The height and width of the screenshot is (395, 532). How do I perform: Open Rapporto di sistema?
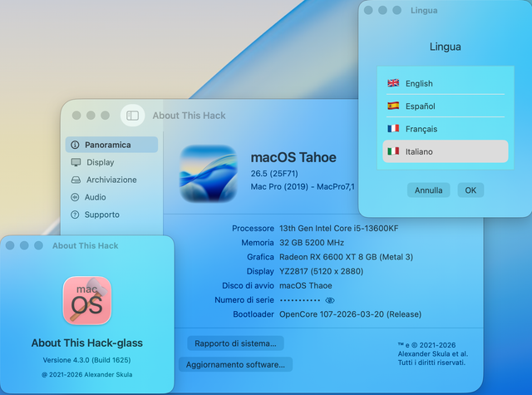click(x=235, y=343)
